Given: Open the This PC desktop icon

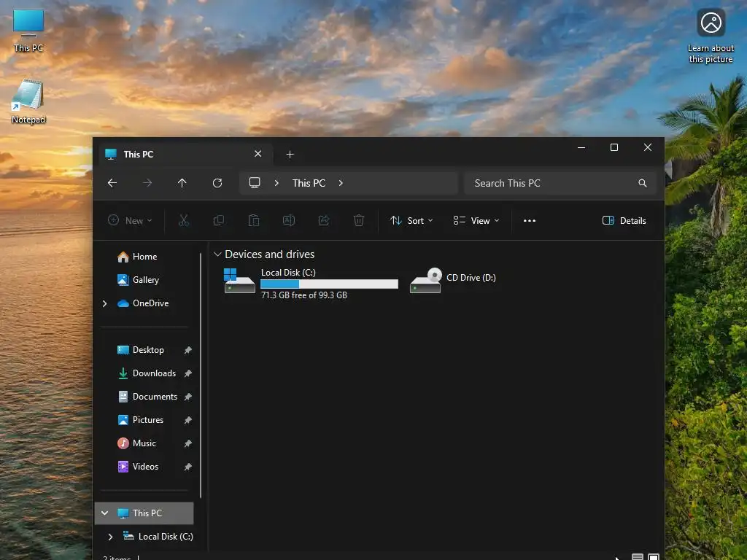Looking at the screenshot, I should [28, 31].
